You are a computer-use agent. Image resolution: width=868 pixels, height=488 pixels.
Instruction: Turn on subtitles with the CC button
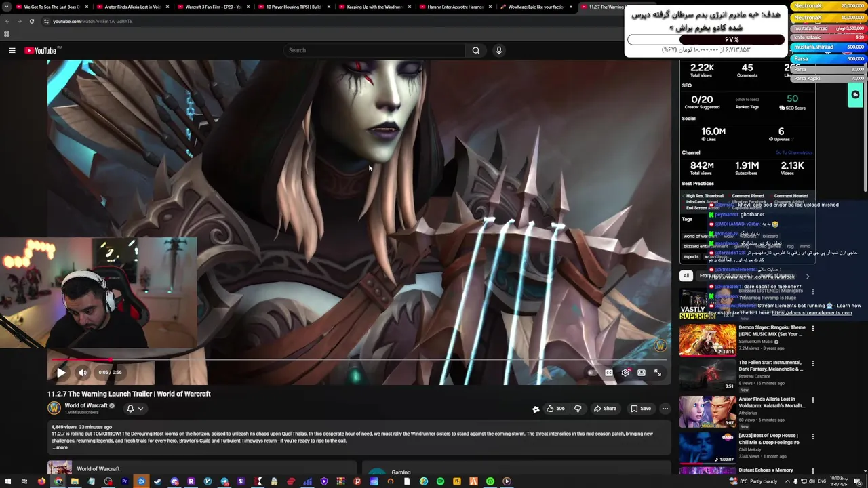[608, 373]
